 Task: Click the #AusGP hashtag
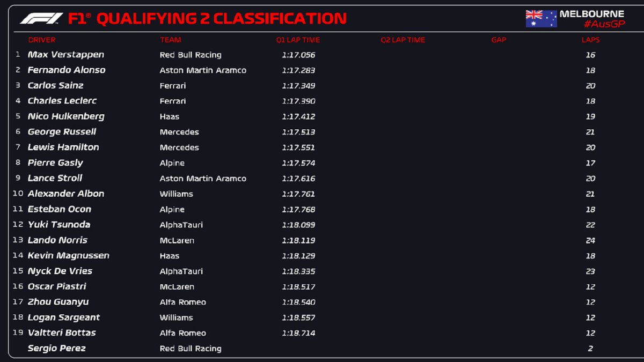[x=604, y=25]
